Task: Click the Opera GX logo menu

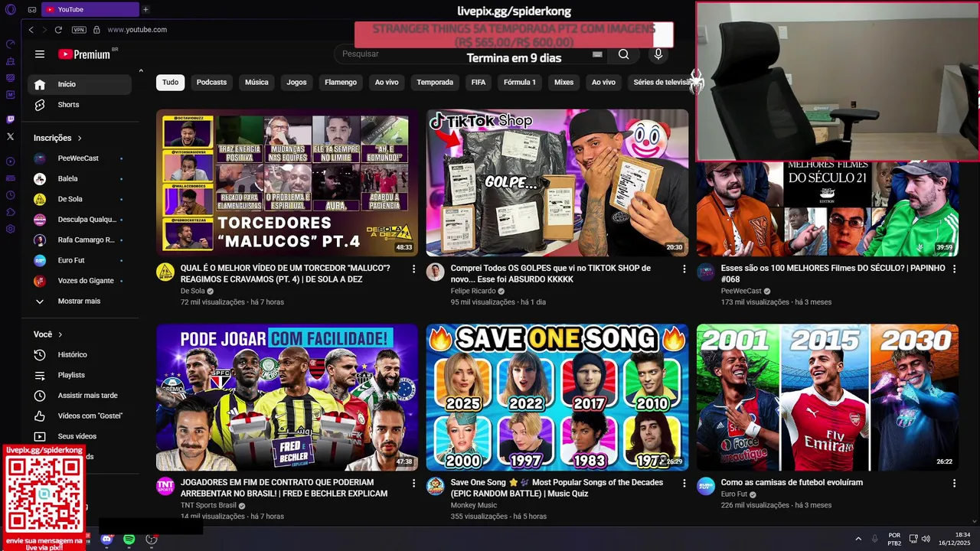Action: point(10,10)
